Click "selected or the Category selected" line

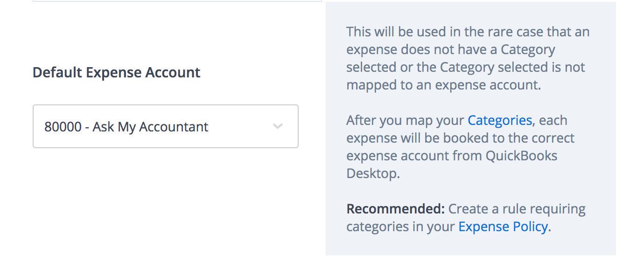click(465, 67)
